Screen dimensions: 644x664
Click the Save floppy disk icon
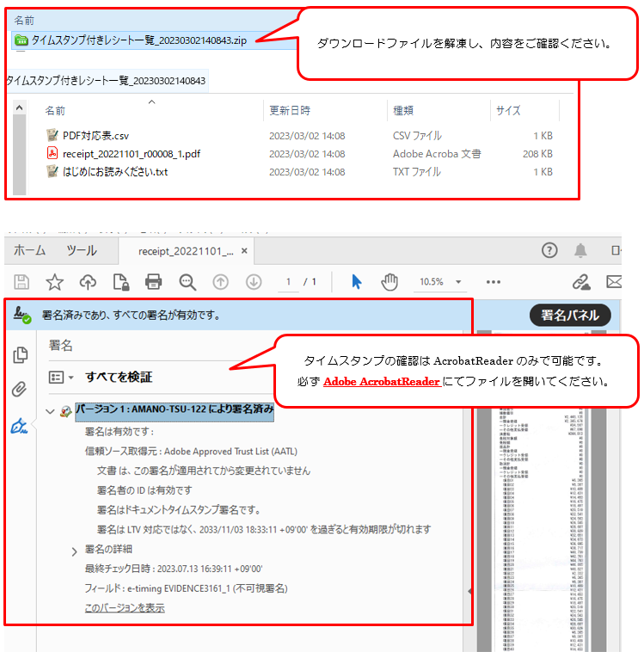21,282
